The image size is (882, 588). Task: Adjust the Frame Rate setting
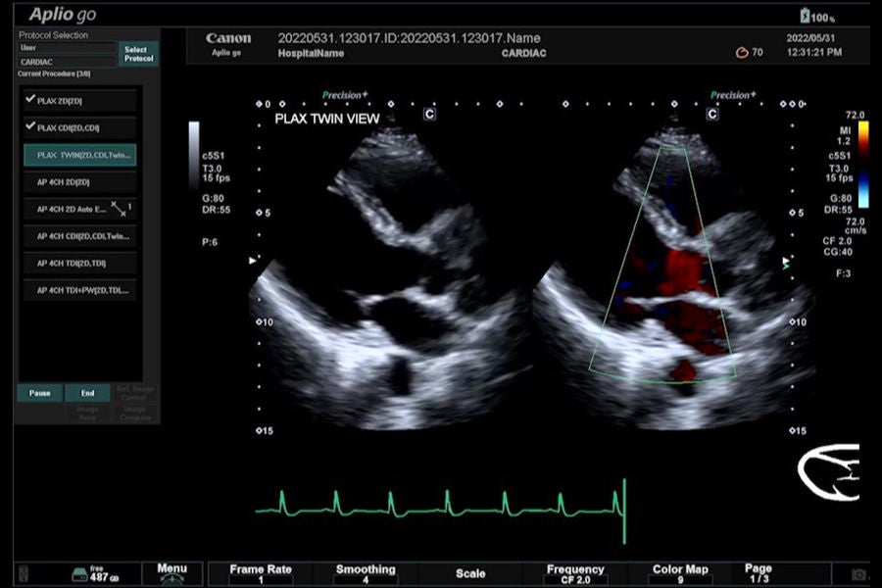[261, 574]
